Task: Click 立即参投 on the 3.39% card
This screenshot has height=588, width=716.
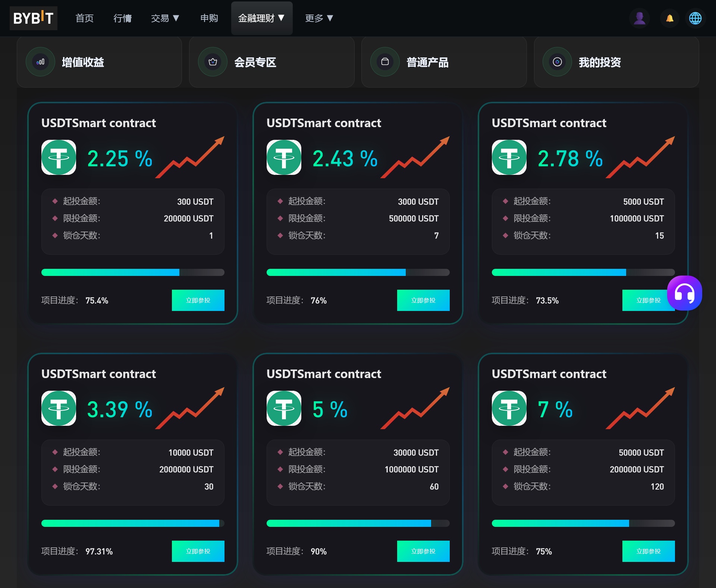Action: pos(198,551)
